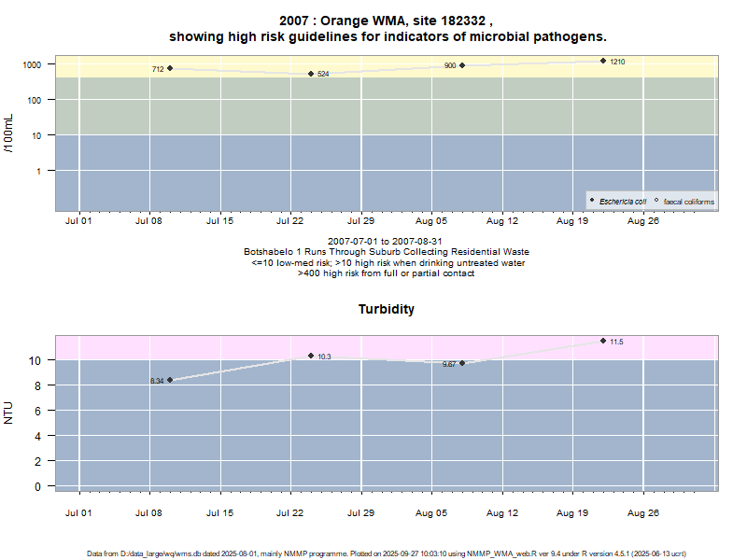Image resolution: width=747 pixels, height=560 pixels.
Task: Click the turbidity marker labeled 8.34
Action: point(170,380)
